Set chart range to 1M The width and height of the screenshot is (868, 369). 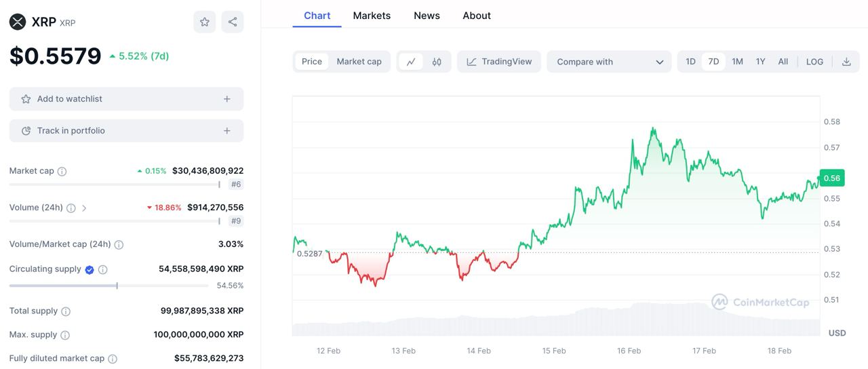737,62
